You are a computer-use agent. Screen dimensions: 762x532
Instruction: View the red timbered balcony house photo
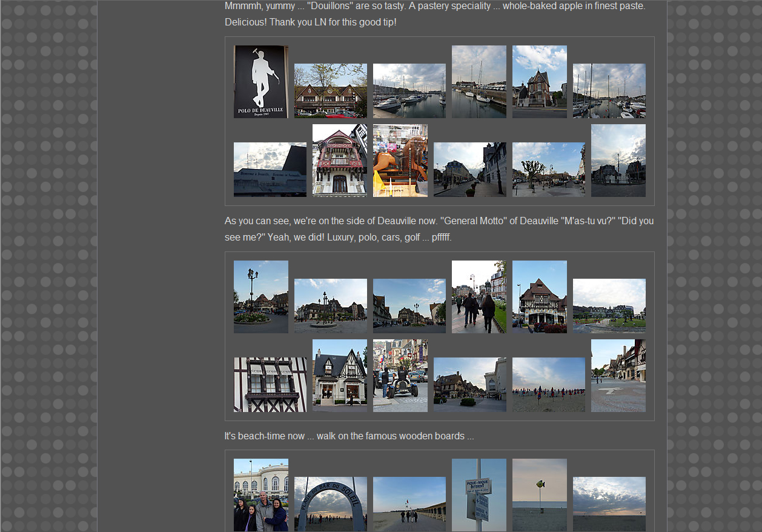(x=339, y=161)
